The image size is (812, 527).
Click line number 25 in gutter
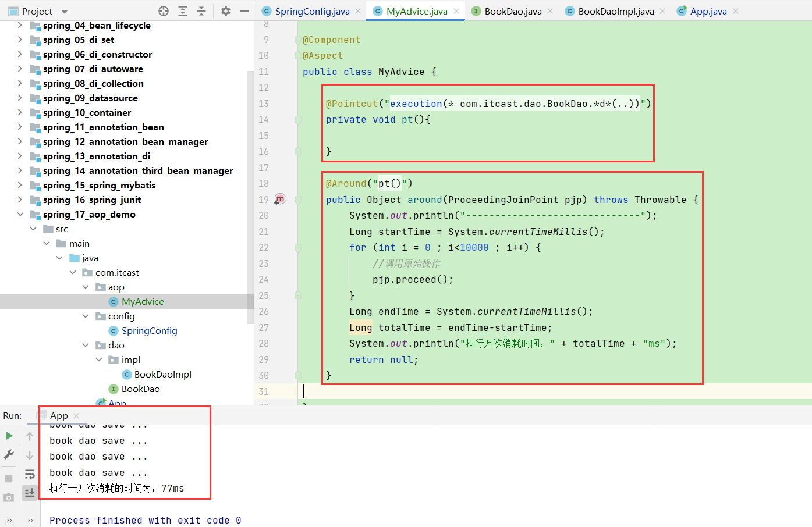click(264, 295)
